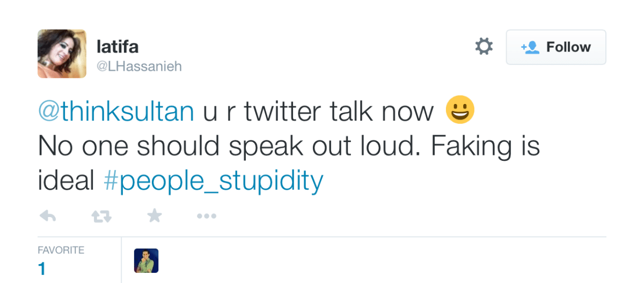This screenshot has width=644, height=283.
Task: Click the phrase "twitter talk now"
Action: pyautogui.click(x=339, y=112)
